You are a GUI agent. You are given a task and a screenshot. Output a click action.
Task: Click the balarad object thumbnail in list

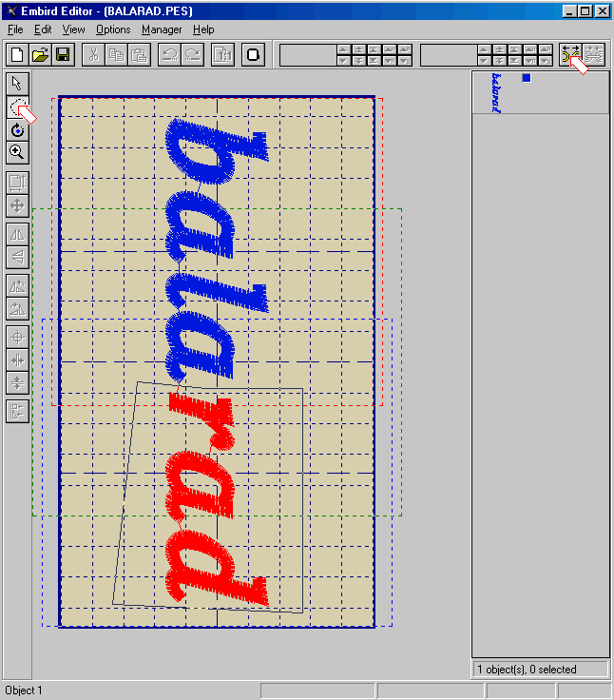pyautogui.click(x=496, y=93)
